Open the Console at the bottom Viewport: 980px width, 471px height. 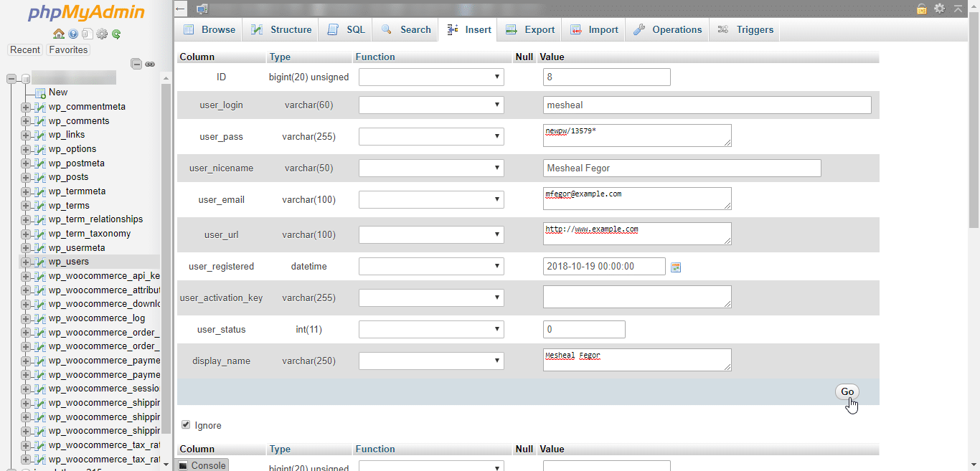pos(202,465)
